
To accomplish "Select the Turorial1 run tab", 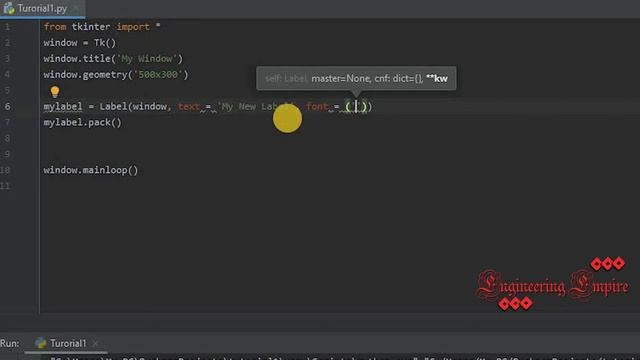I will point(68,343).
